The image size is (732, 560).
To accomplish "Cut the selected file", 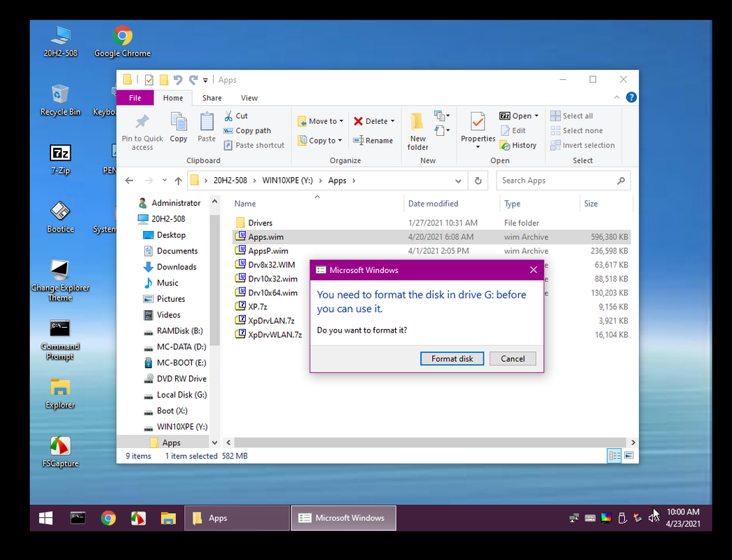I will [x=236, y=115].
